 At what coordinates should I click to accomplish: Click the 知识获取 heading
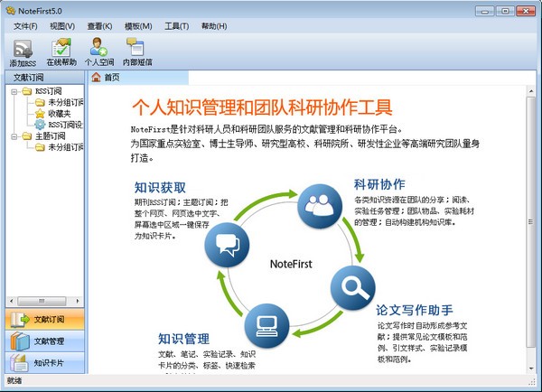click(x=160, y=188)
